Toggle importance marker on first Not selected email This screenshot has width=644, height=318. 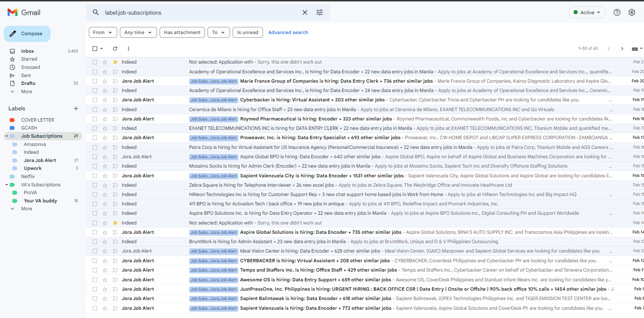115,62
